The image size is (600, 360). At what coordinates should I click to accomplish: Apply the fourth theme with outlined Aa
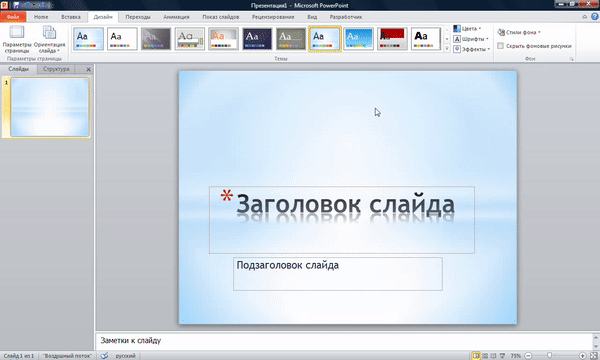[190, 39]
